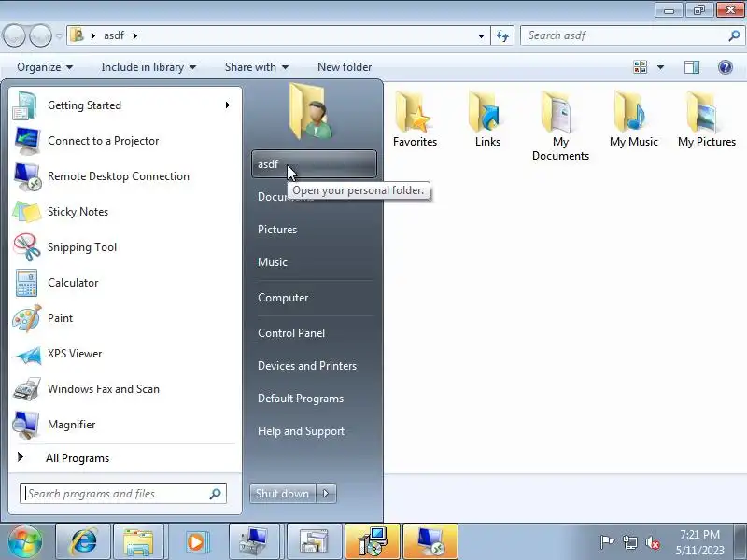
Task: Launch Windows Media Player from taskbar
Action: coord(195,541)
